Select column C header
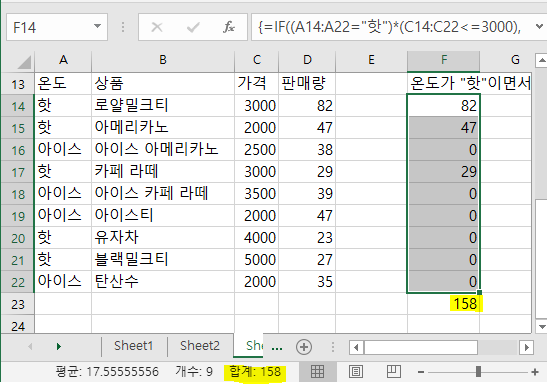 [257, 60]
